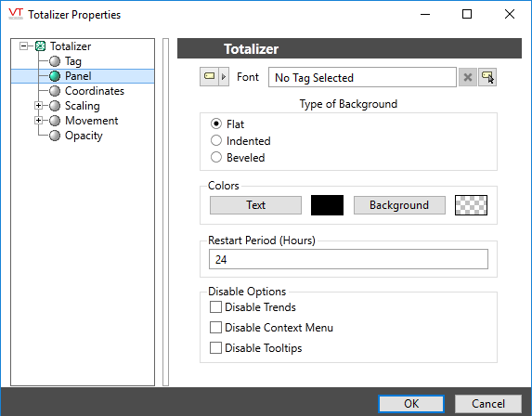The height and width of the screenshot is (416, 532).
Task: Open the tag type arrow next to Font
Action: [x=224, y=77]
